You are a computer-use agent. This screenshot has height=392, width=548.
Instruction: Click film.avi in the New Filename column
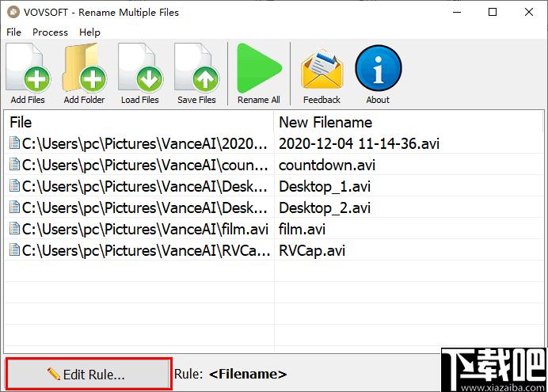coord(302,229)
